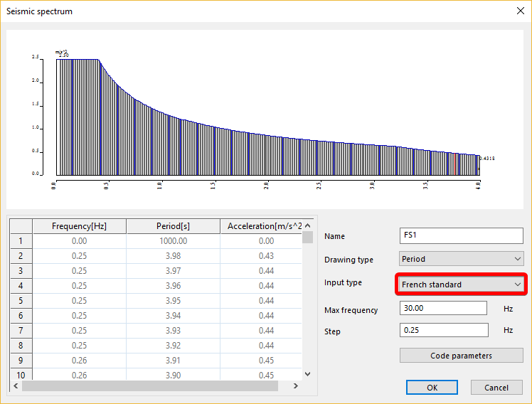532x404 pixels.
Task: Click the frequency cell 0.26 in row 9
Action: [x=79, y=360]
